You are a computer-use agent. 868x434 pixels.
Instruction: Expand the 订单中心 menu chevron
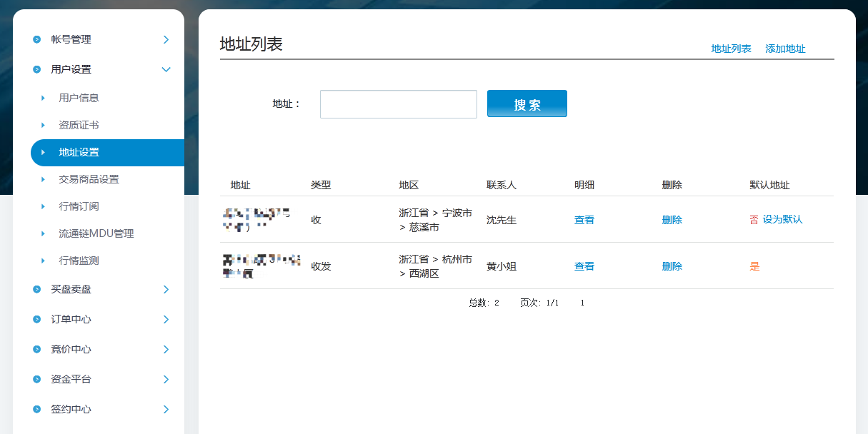166,319
